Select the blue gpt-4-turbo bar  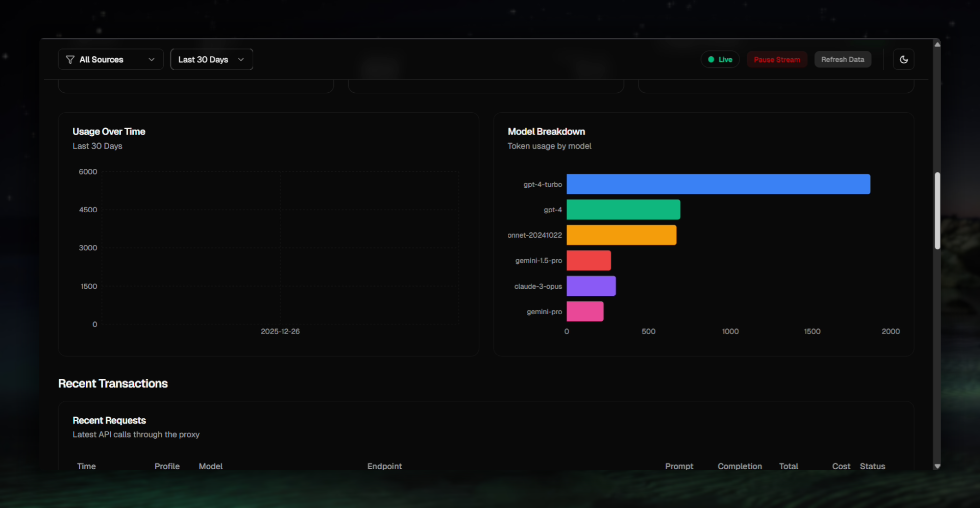point(718,184)
